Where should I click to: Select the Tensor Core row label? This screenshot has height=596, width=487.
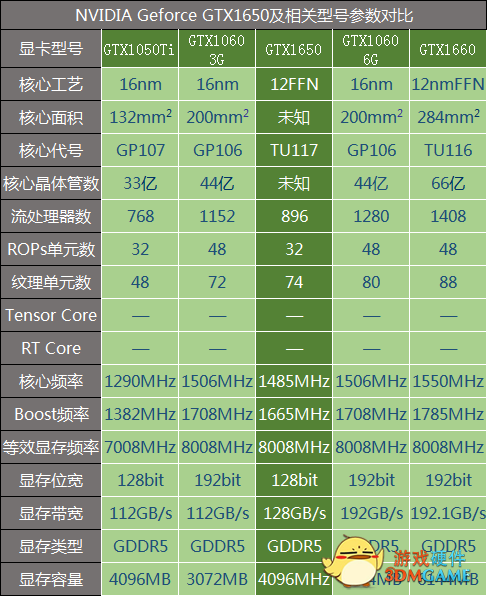51,315
